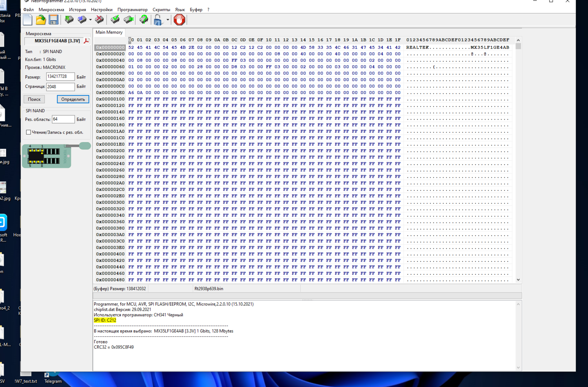
Task: Click the New file toolbar icon
Action: (28, 20)
